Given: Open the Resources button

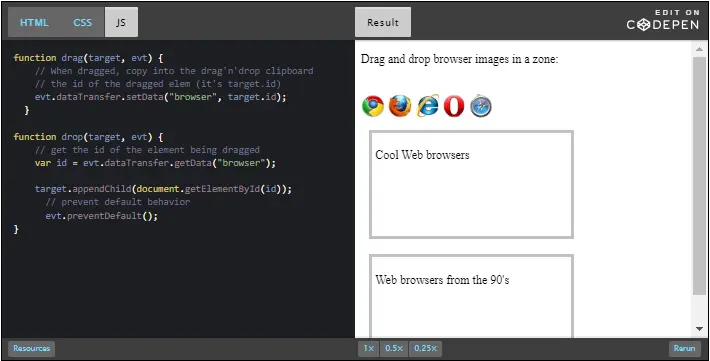Looking at the screenshot, I should (x=31, y=348).
